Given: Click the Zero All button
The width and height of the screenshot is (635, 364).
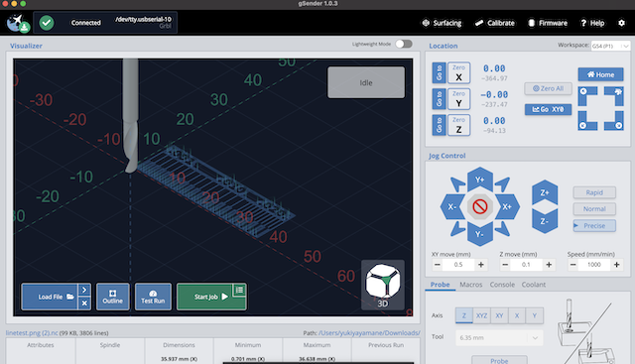Looking at the screenshot, I should tap(548, 88).
